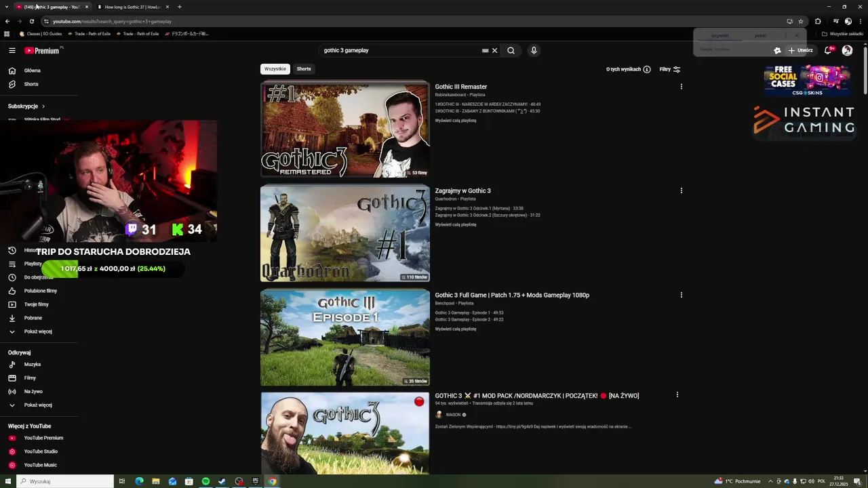This screenshot has height=488, width=868.
Task: Expand Subskrypcje chevron
Action: click(43, 106)
